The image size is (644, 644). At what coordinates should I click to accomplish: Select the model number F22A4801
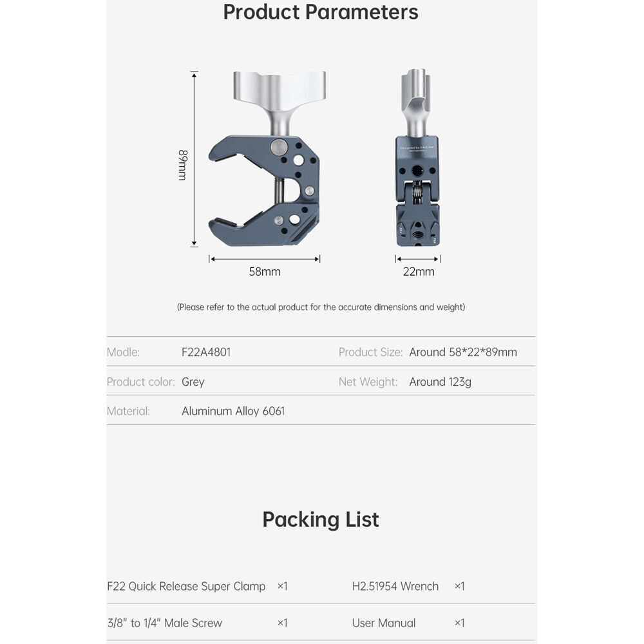click(206, 352)
